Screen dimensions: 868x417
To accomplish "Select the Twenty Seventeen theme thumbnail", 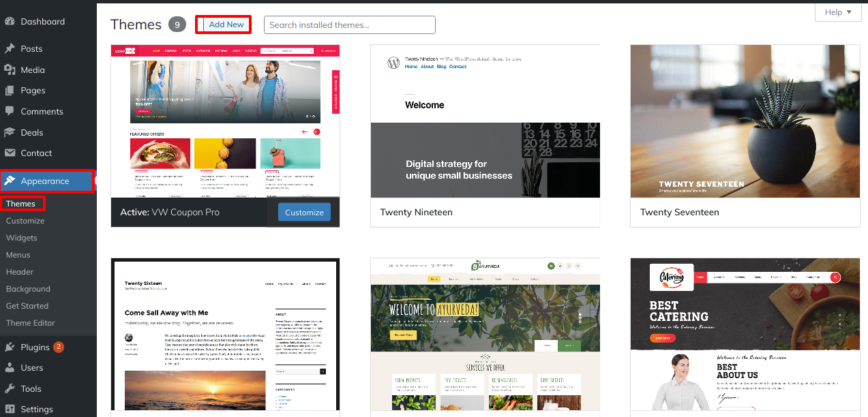I will (745, 121).
